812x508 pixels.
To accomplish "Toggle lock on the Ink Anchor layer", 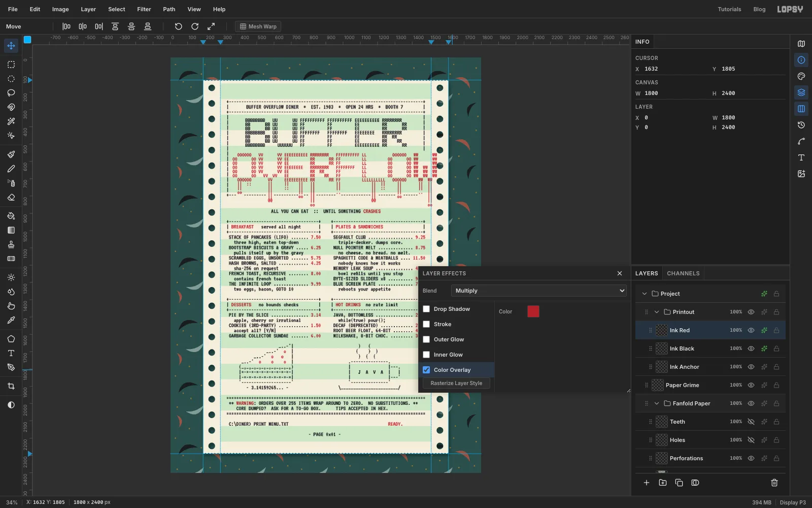I will click(x=776, y=367).
